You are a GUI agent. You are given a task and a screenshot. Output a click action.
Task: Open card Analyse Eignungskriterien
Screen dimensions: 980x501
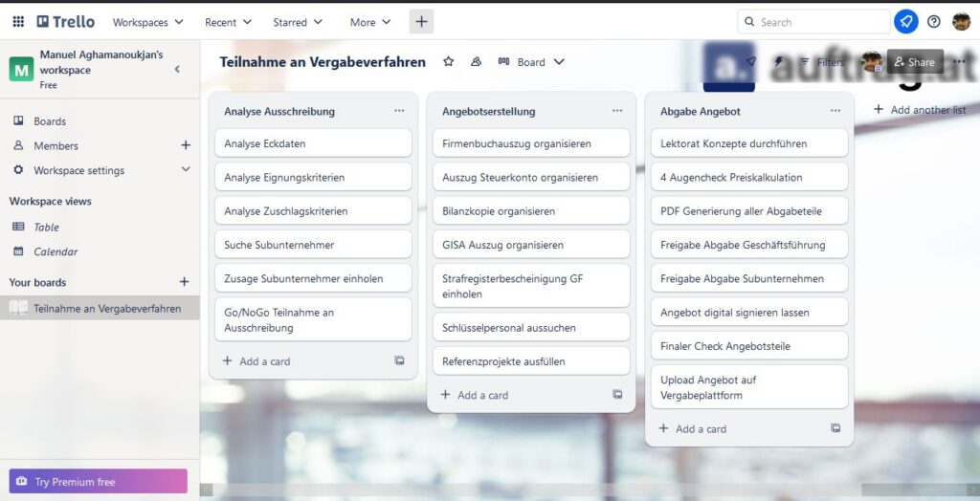click(313, 177)
